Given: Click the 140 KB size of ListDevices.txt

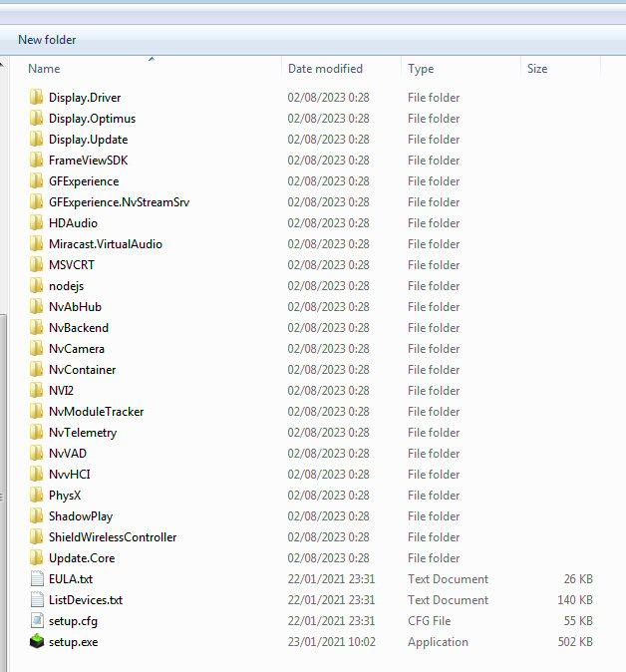Looking at the screenshot, I should (575, 600).
